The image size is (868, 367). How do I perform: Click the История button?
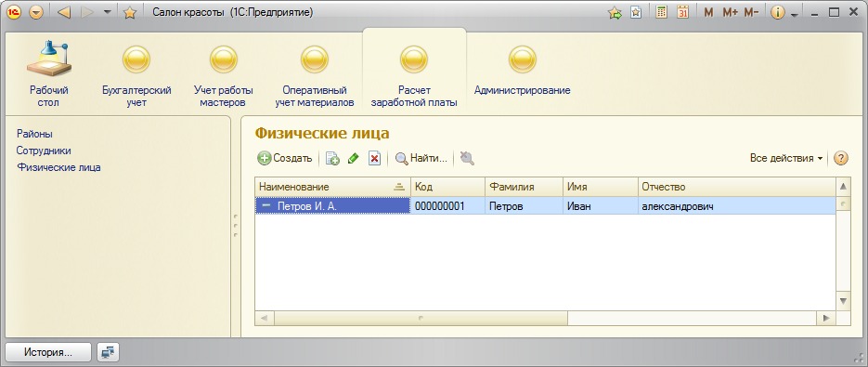[48, 352]
